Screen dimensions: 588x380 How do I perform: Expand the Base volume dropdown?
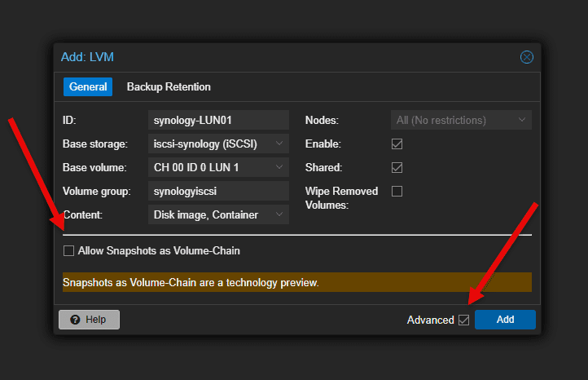coord(279,167)
